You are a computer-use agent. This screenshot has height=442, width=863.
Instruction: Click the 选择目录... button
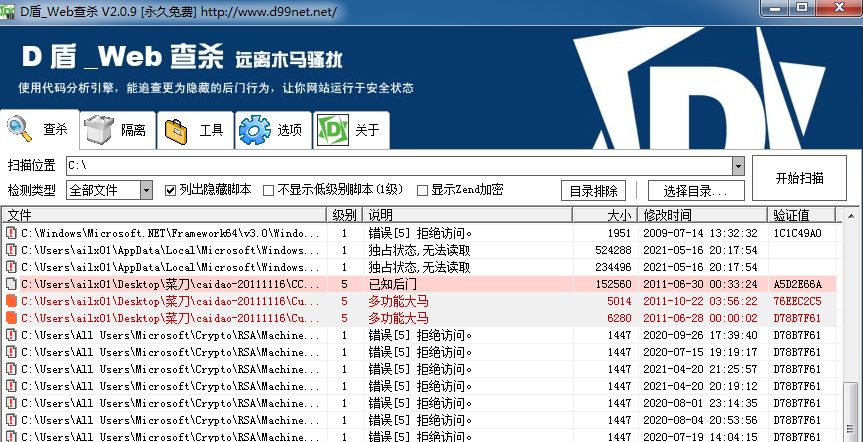696,191
